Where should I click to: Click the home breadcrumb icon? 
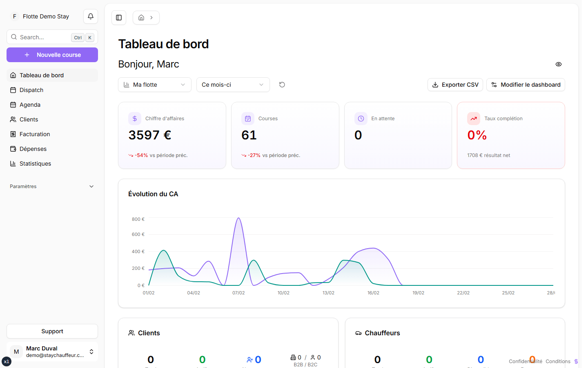point(141,18)
